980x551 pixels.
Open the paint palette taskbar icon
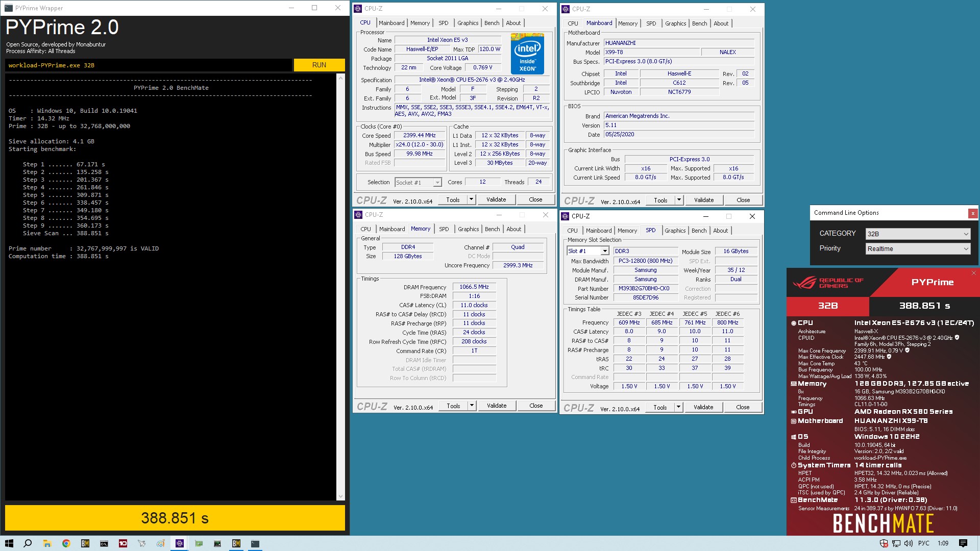(x=161, y=543)
